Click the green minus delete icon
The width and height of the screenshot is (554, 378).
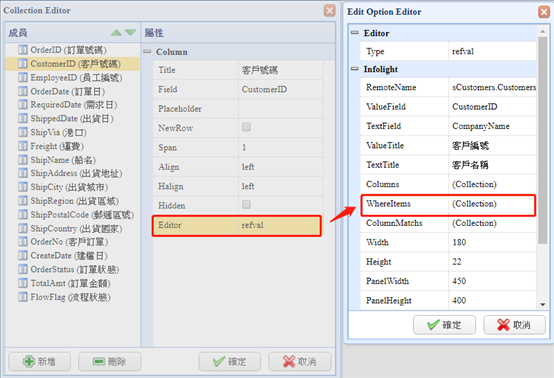pyautogui.click(x=99, y=361)
